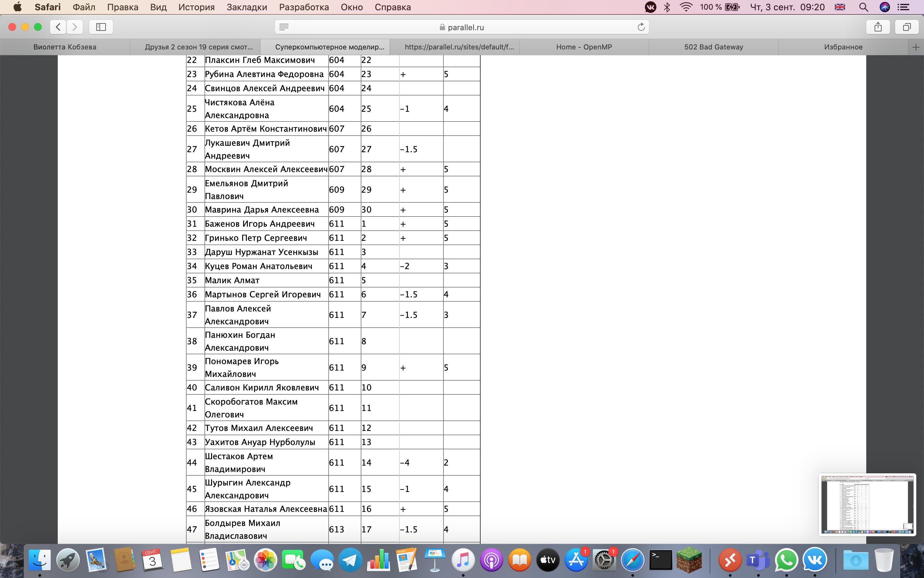Open the screenshot preview thumbnail
The image size is (924, 578).
point(868,504)
